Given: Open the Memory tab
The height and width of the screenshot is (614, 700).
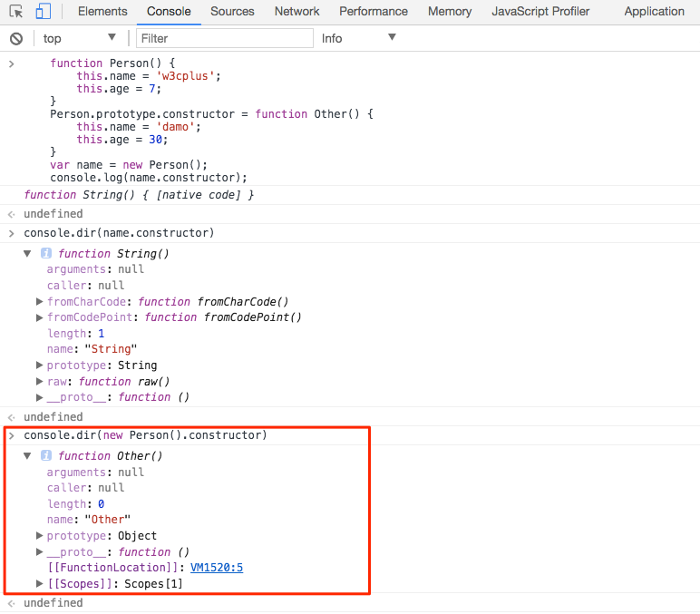Looking at the screenshot, I should coord(450,12).
